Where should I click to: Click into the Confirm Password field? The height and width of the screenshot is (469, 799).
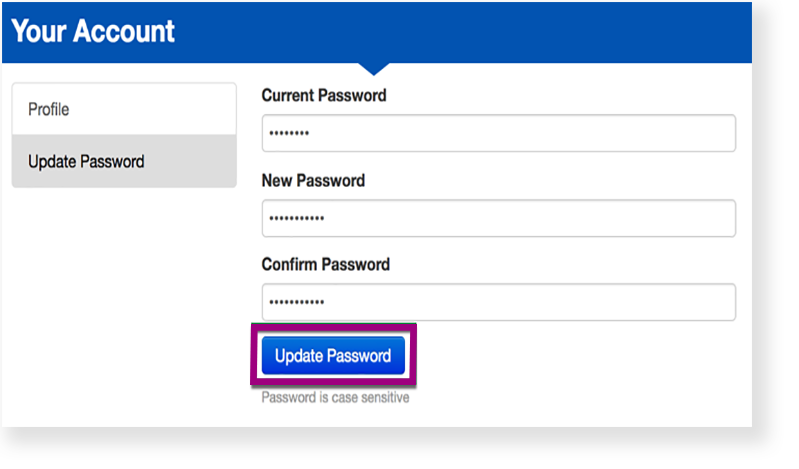click(x=498, y=302)
